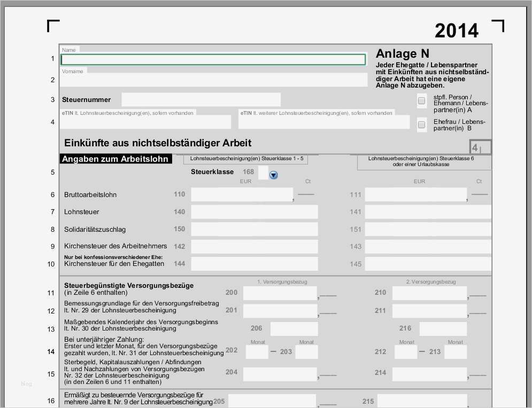Check the stpfl. Person / Ehemann A checkbox

coord(421,101)
